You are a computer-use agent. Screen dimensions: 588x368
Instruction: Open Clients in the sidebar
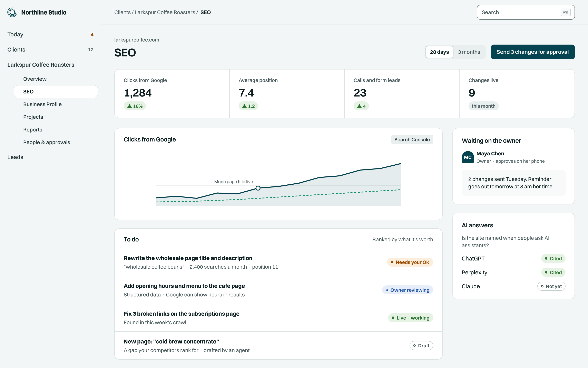click(50, 50)
